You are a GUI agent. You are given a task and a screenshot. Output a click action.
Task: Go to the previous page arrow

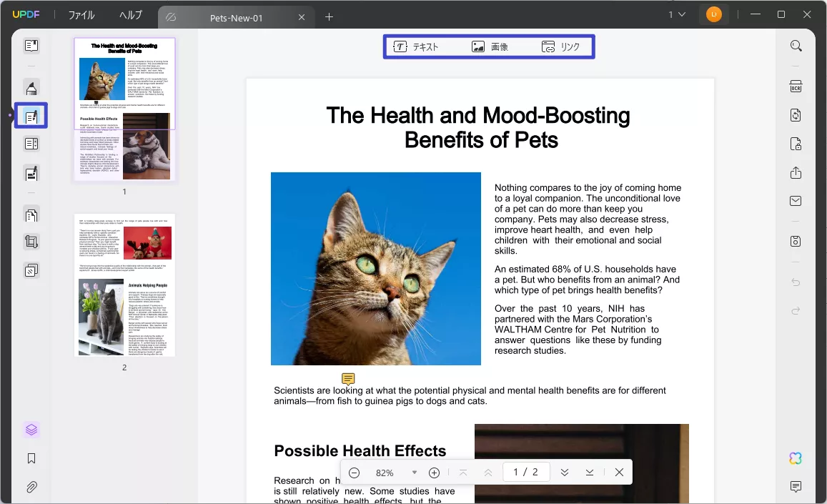click(x=488, y=473)
